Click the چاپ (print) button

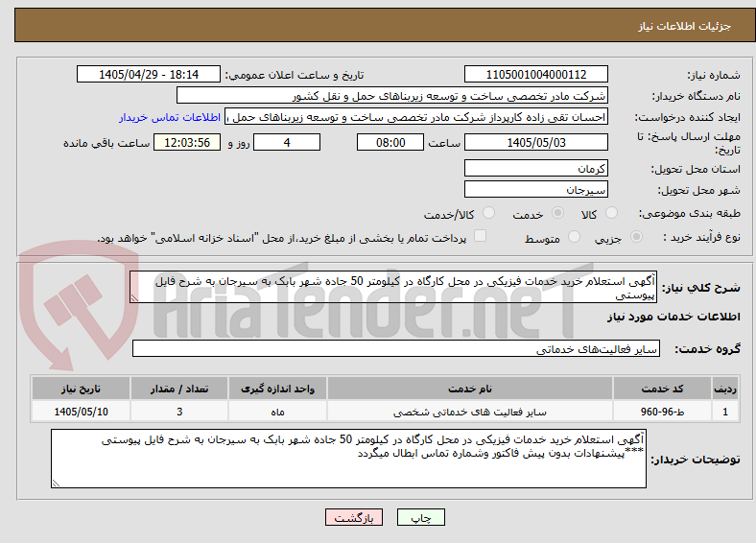[420, 517]
